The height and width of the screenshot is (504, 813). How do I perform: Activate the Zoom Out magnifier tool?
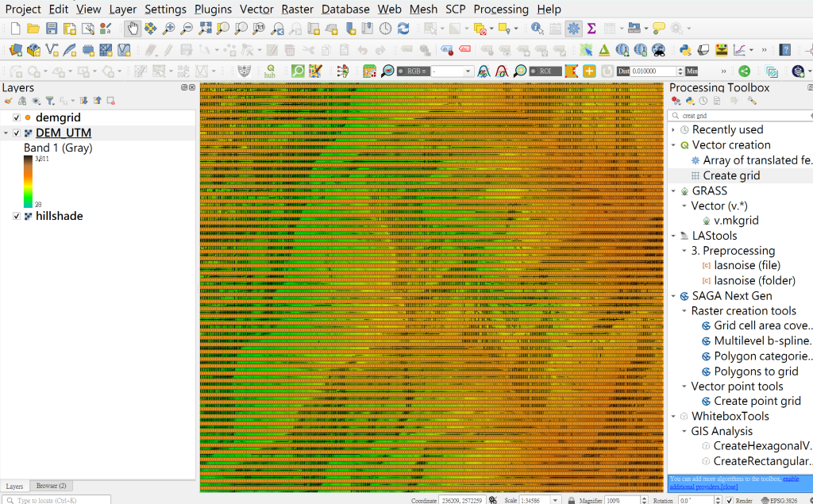click(x=187, y=29)
